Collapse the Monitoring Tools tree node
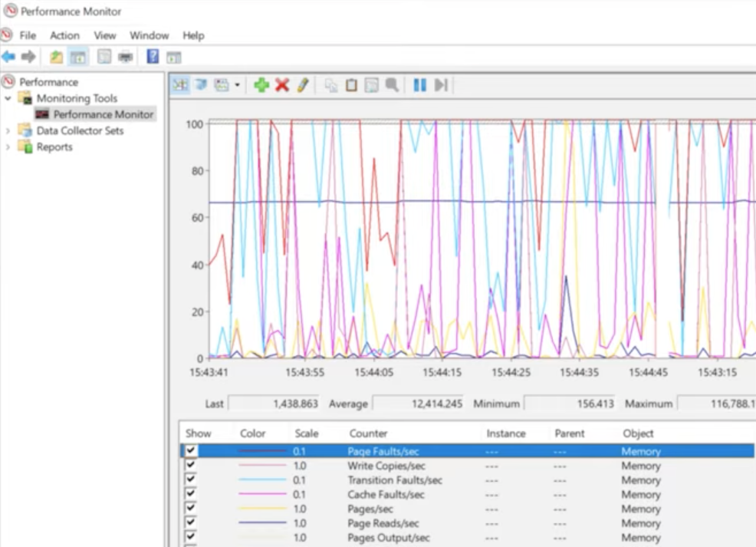756x547 pixels. (x=8, y=98)
